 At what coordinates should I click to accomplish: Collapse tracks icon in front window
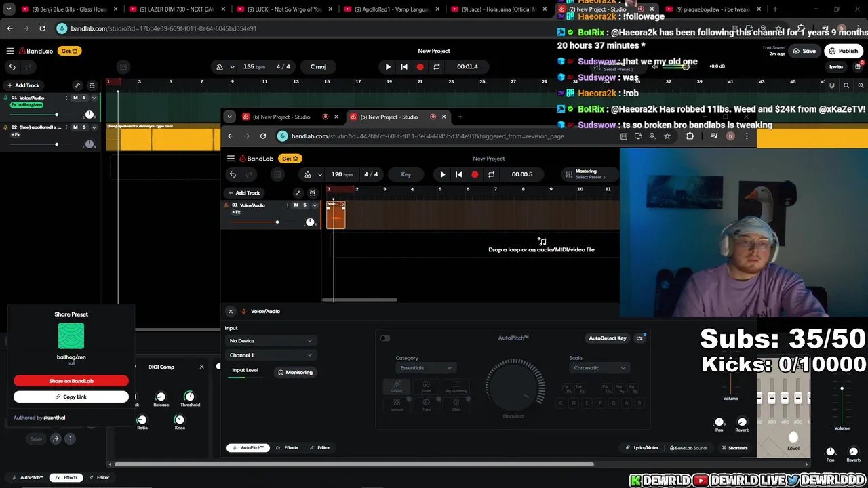(x=312, y=193)
